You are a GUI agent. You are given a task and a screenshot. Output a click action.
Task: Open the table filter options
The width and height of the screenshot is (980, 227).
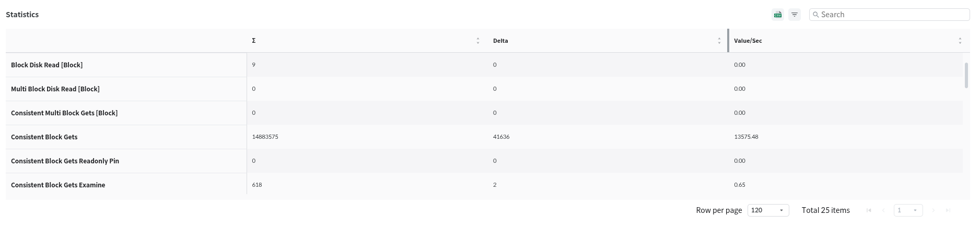(795, 15)
